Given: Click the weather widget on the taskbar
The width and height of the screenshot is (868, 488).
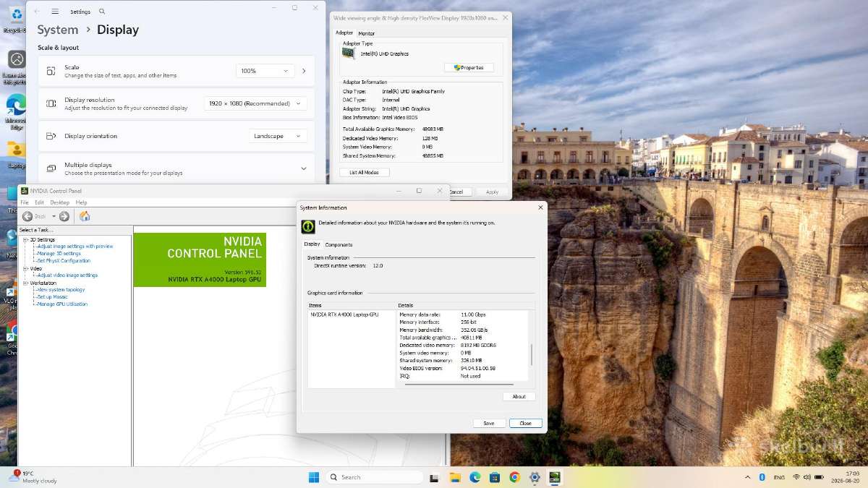Looking at the screenshot, I should tap(33, 477).
